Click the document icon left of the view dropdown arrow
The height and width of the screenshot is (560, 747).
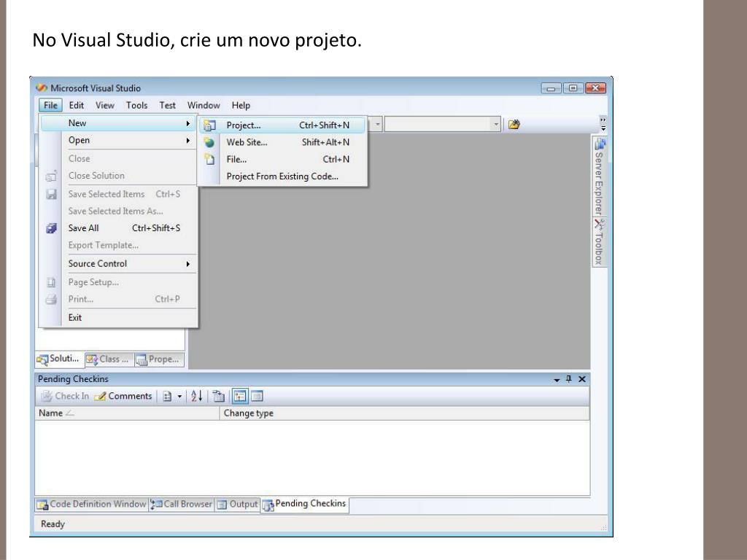point(167,396)
